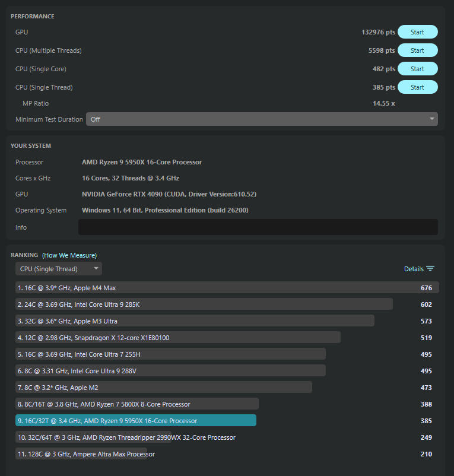
Task: Click the 385 pts single thread score
Action: [x=384, y=87]
